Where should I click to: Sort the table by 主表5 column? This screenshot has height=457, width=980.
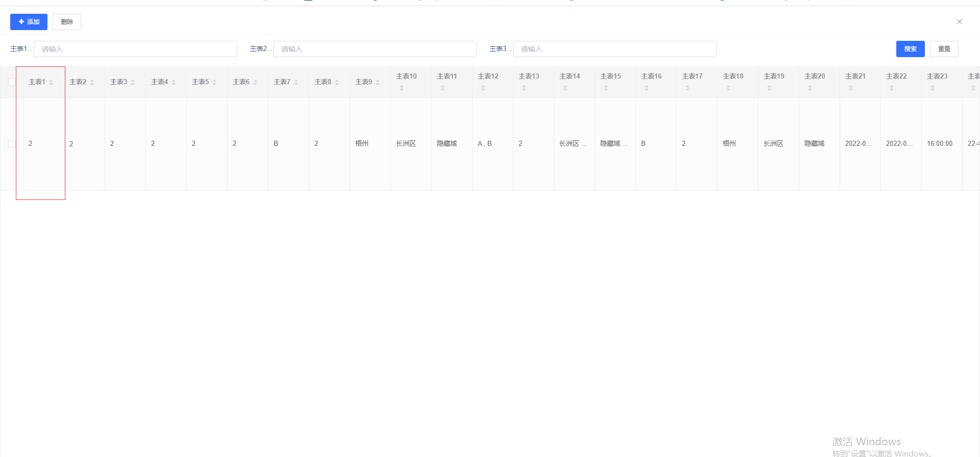214,82
